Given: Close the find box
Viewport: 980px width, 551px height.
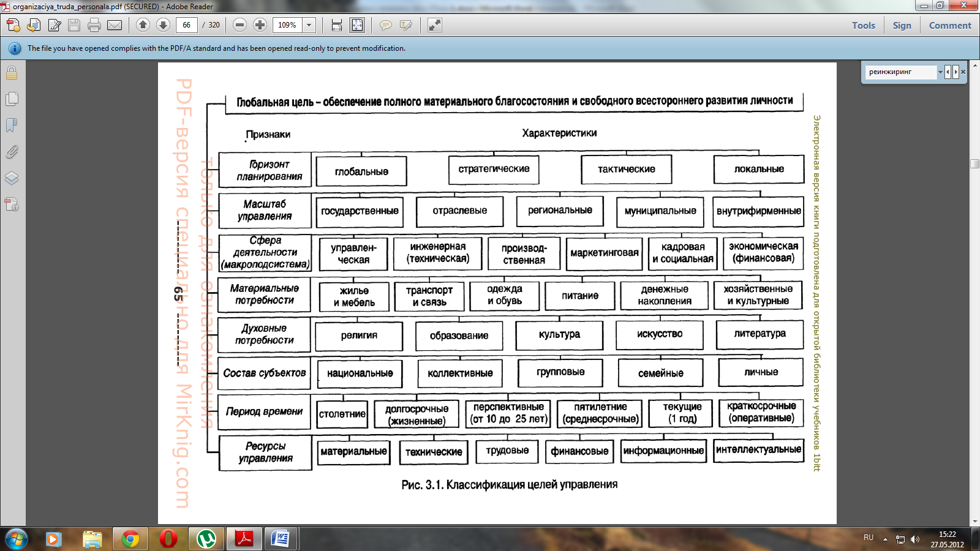Looking at the screenshot, I should point(963,72).
